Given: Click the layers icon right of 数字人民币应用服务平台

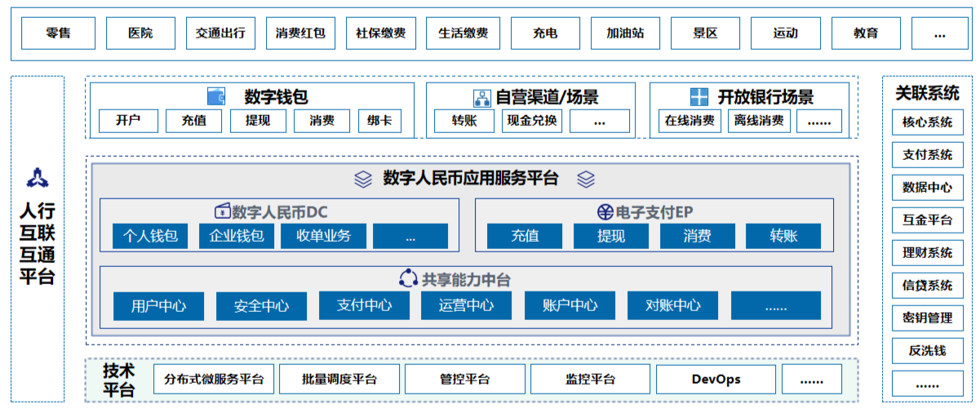Looking at the screenshot, I should (x=586, y=179).
